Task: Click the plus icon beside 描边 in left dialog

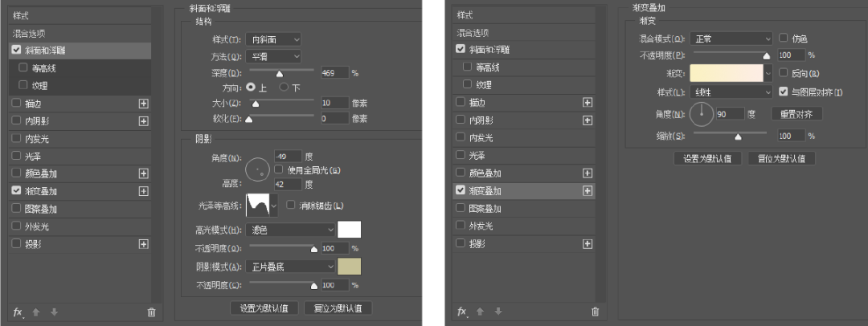Action: click(x=144, y=103)
